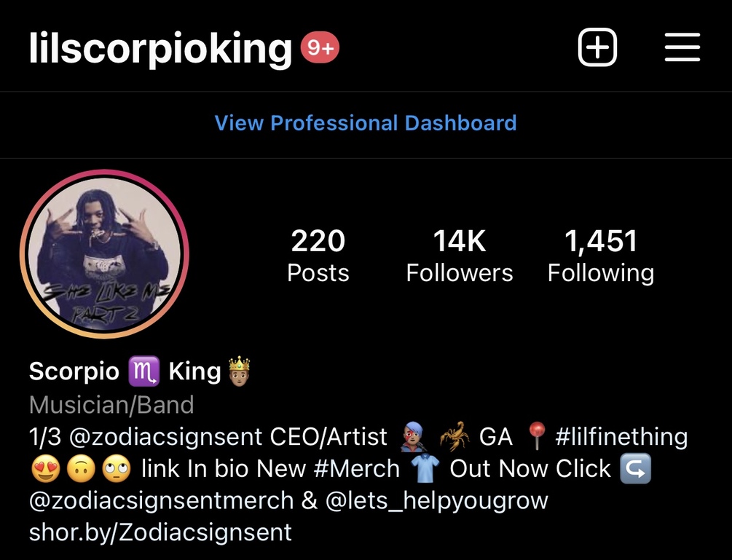The height and width of the screenshot is (560, 732).
Task: Tap the #Merch hashtag
Action: [x=357, y=468]
